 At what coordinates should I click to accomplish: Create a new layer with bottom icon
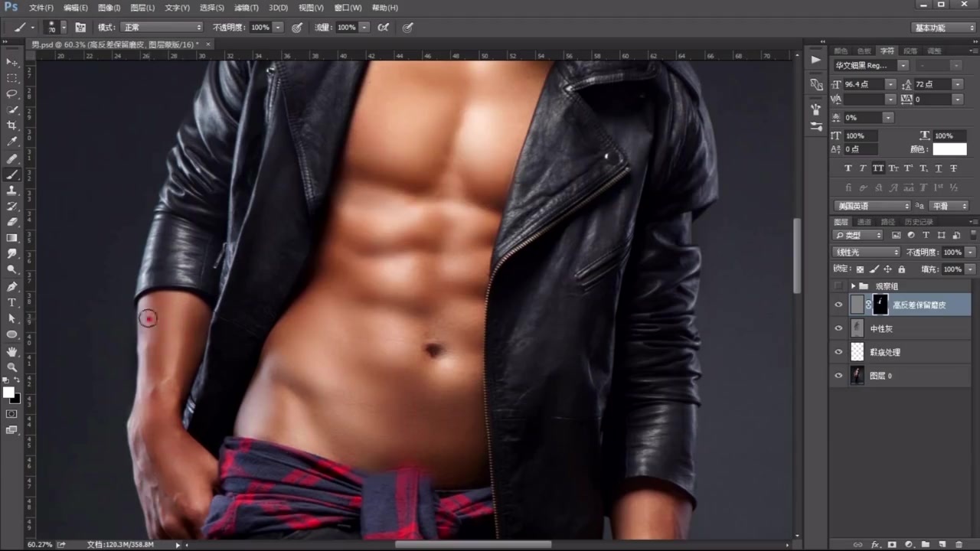click(x=942, y=544)
